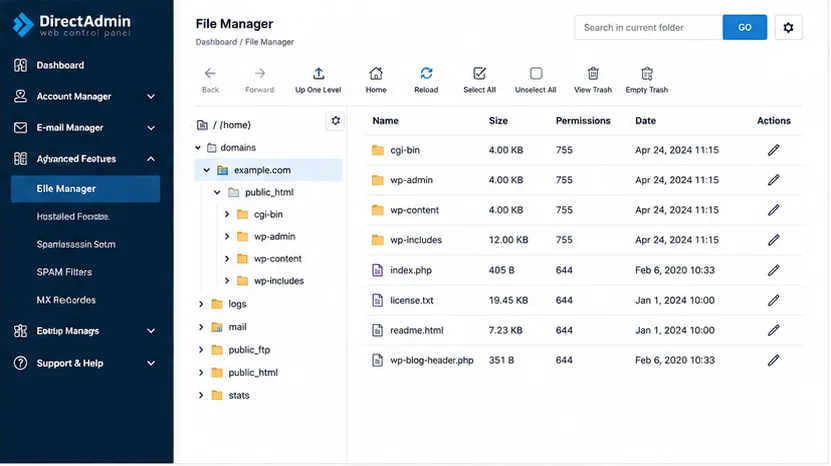Click the cgi-bin folder icon in list

point(377,150)
